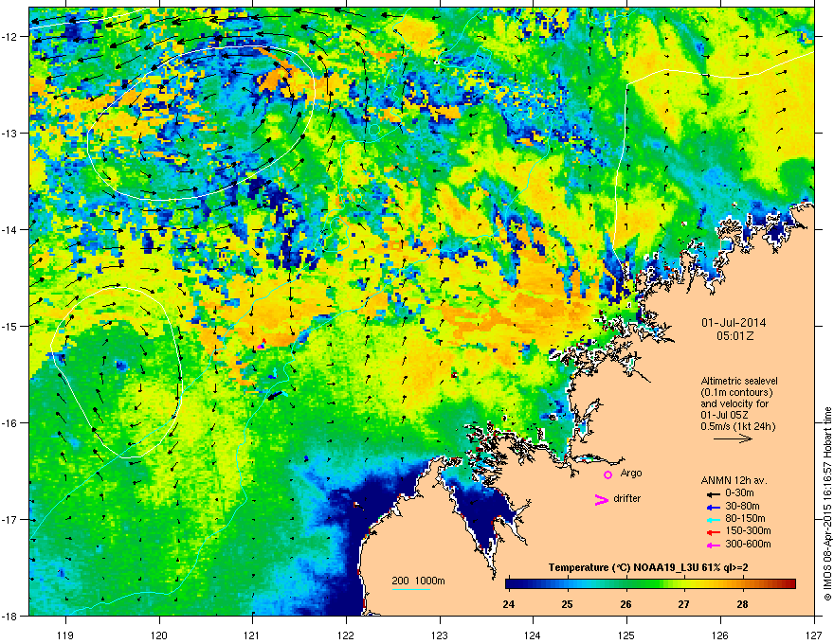Image resolution: width=834 pixels, height=644 pixels.
Task: Click colorbar tick label "28"
Action: point(742,604)
